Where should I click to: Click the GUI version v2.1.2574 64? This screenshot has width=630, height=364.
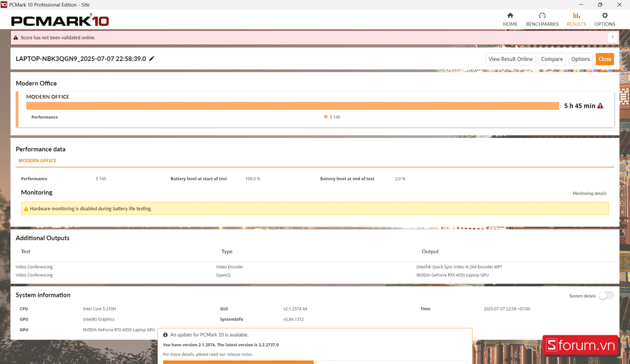click(295, 309)
